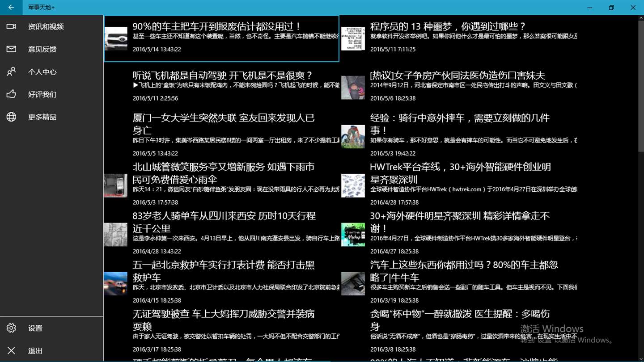This screenshot has height=362, width=644.
Task: Click the timestamp 2016/5/11 7:11:25
Action: 393,49
